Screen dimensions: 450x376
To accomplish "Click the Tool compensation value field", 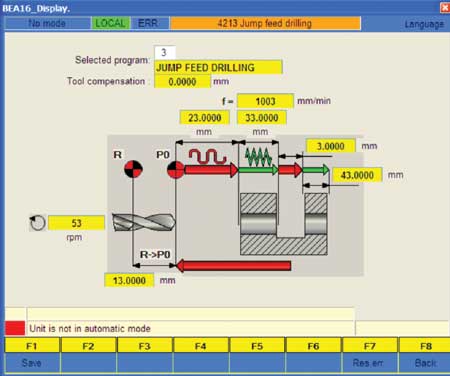I will pos(182,82).
